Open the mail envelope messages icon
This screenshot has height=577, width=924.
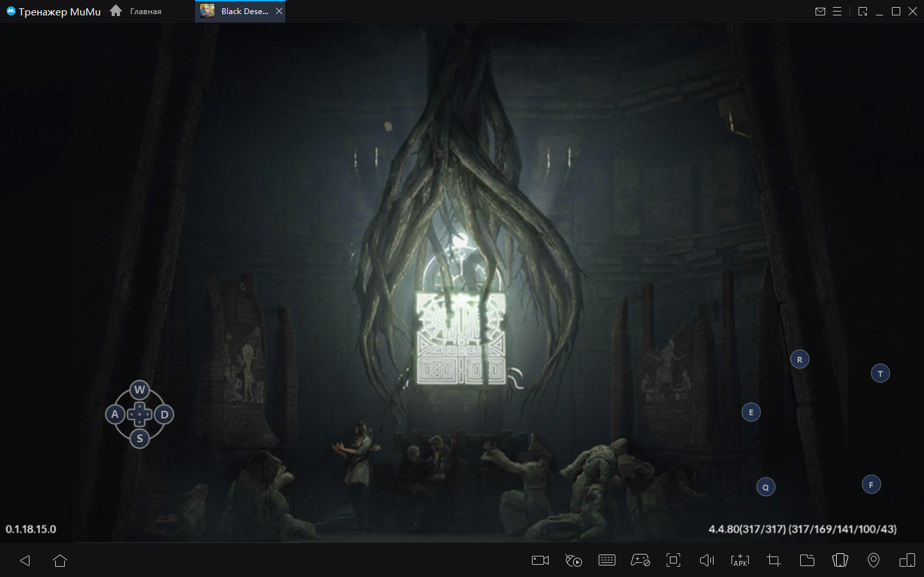(x=820, y=12)
